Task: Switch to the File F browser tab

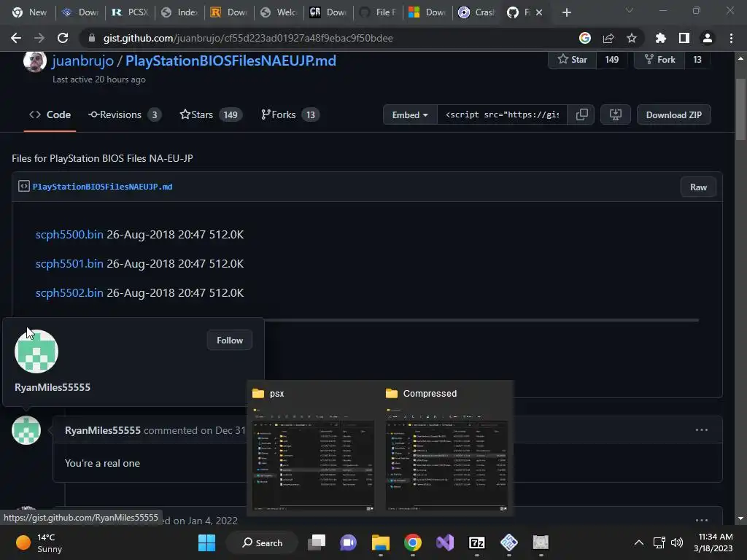Action: pyautogui.click(x=378, y=12)
